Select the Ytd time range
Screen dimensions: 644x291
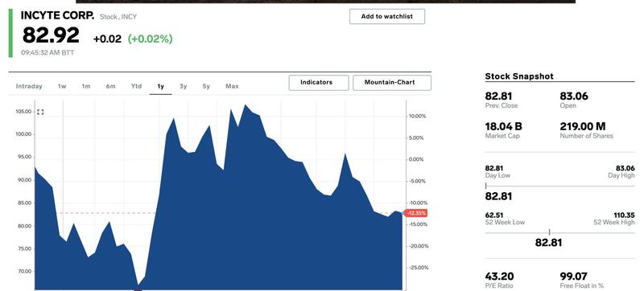pyautogui.click(x=136, y=86)
